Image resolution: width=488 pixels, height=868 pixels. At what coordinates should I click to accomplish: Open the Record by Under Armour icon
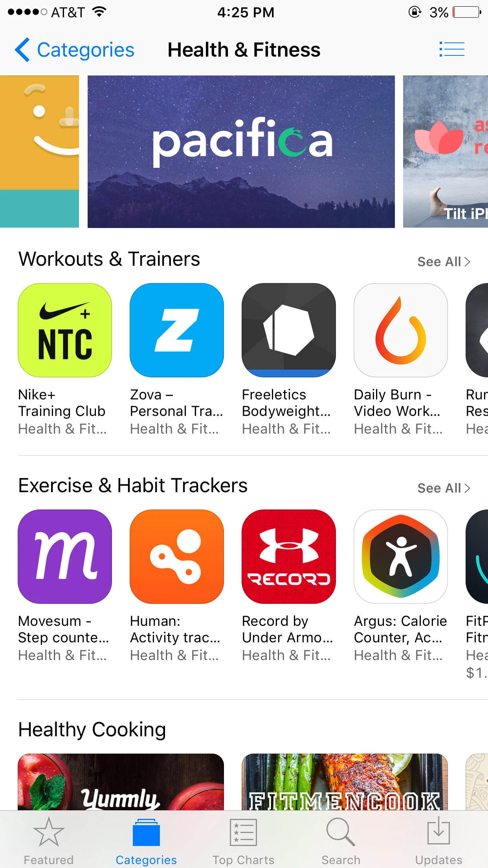[x=289, y=557]
